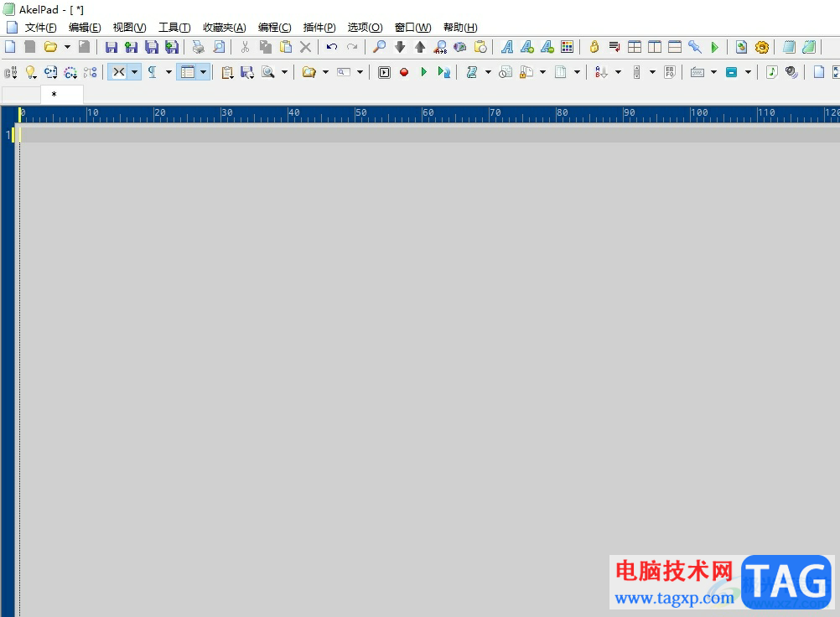The image size is (840, 617).
Task: Expand dropdown next to the document magnifier icon
Action: [284, 72]
